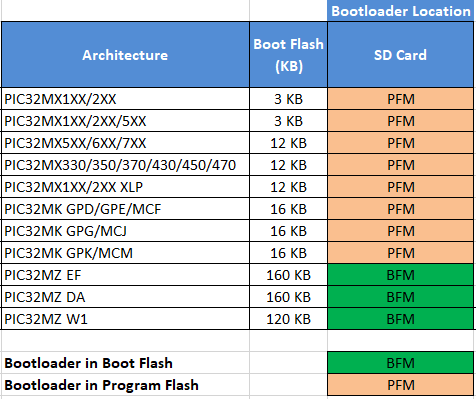This screenshot has width=476, height=399.
Task: Select the green BFM cell for PIC32MZ DA
Action: pos(400,297)
